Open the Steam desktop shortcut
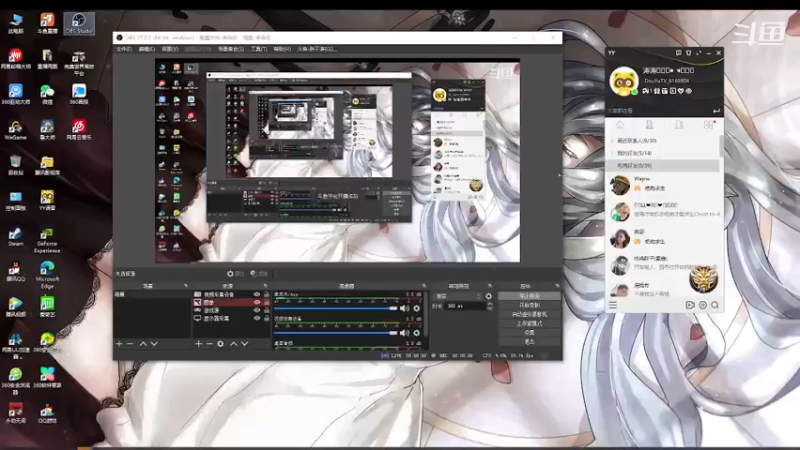 tap(15, 237)
